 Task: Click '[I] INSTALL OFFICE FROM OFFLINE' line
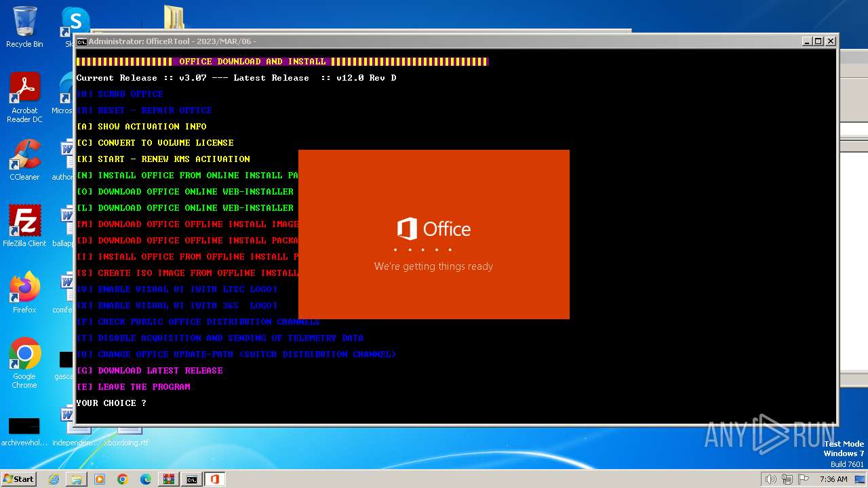click(x=187, y=257)
